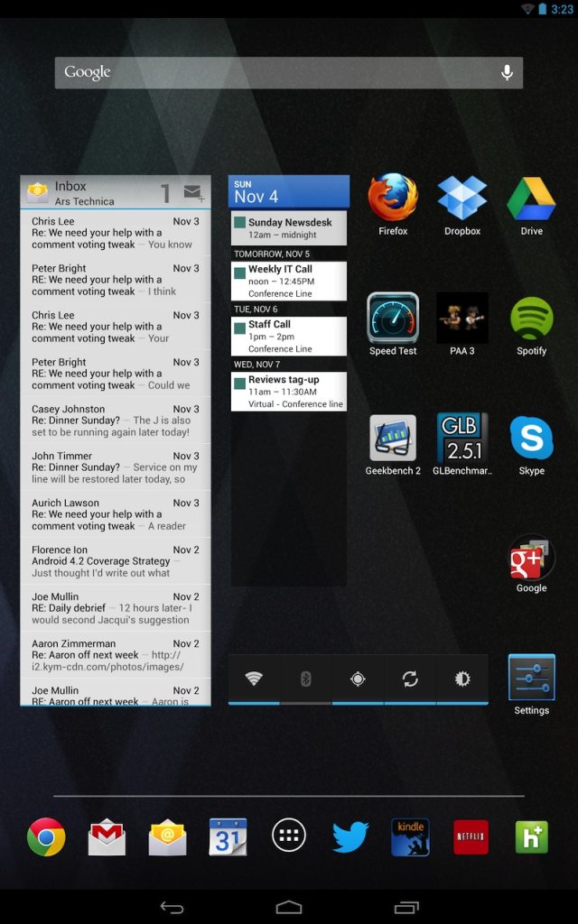Tap the Wi-Fi status bar icon
Image resolution: width=578 pixels, height=924 pixels.
(x=527, y=9)
